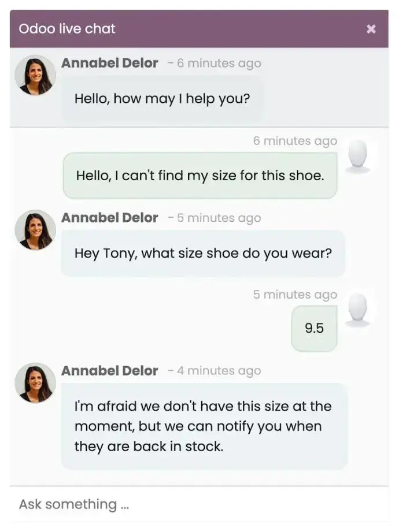Select the 'Hey Tony, what size shoe' bubble
The height and width of the screenshot is (532, 399).
[203, 253]
